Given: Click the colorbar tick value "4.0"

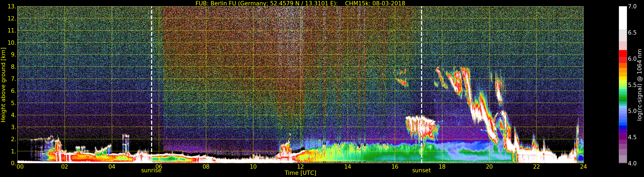Looking at the screenshot, I should pos(632,163).
